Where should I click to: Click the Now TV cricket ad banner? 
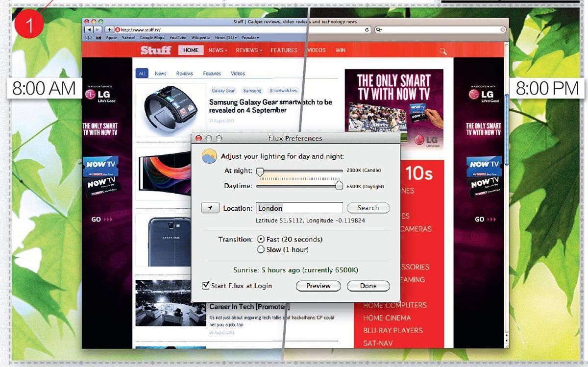pos(394,111)
